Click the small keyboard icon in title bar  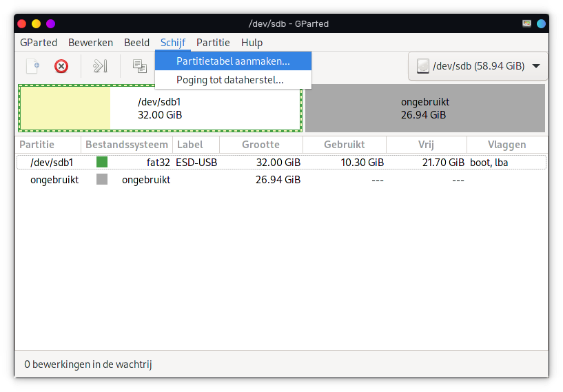click(x=526, y=23)
